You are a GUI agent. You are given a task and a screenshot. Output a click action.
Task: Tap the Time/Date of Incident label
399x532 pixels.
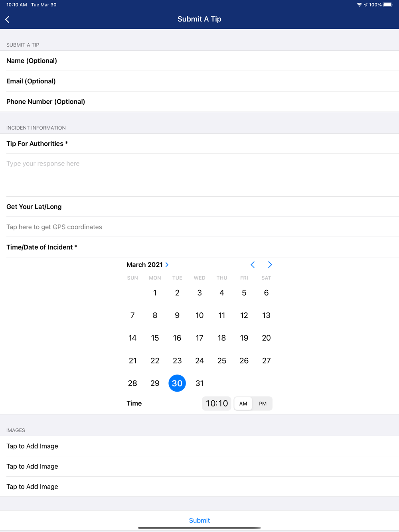coord(42,247)
